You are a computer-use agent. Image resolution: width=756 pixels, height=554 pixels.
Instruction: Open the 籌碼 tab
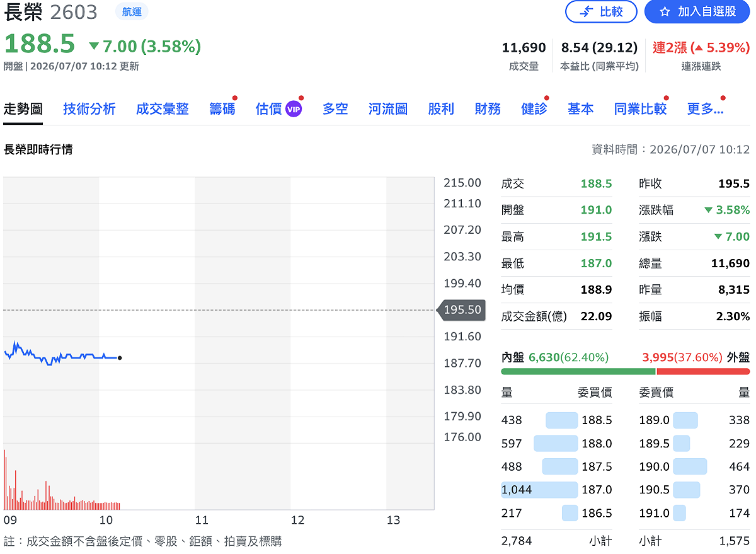click(x=222, y=108)
